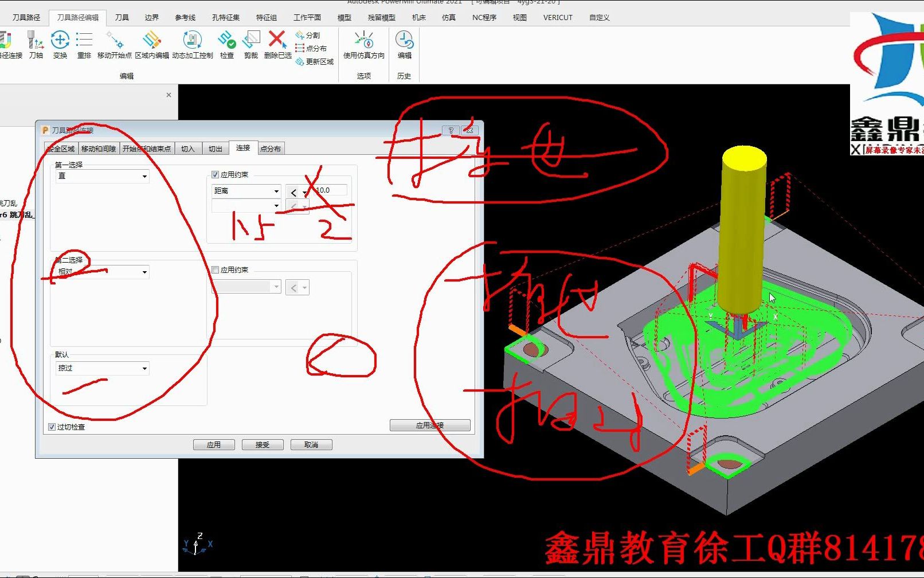Click the disabled operator dropdown under 距离 row
The image size is (924, 578).
[298, 206]
